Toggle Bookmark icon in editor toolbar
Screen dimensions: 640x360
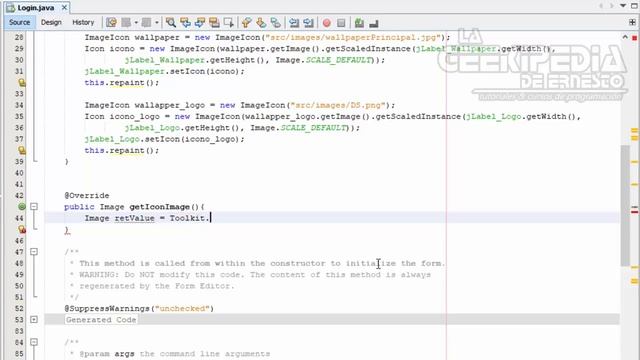276,22
